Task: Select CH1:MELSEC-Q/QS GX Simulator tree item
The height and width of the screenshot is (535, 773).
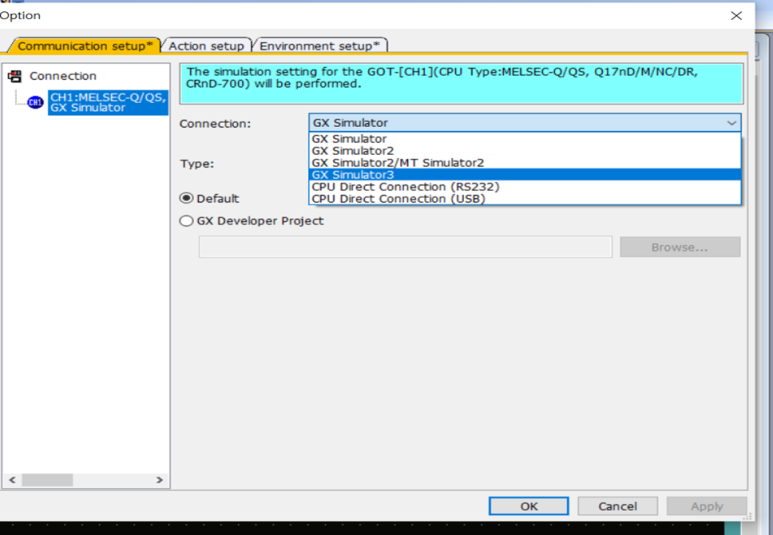Action: [x=108, y=103]
